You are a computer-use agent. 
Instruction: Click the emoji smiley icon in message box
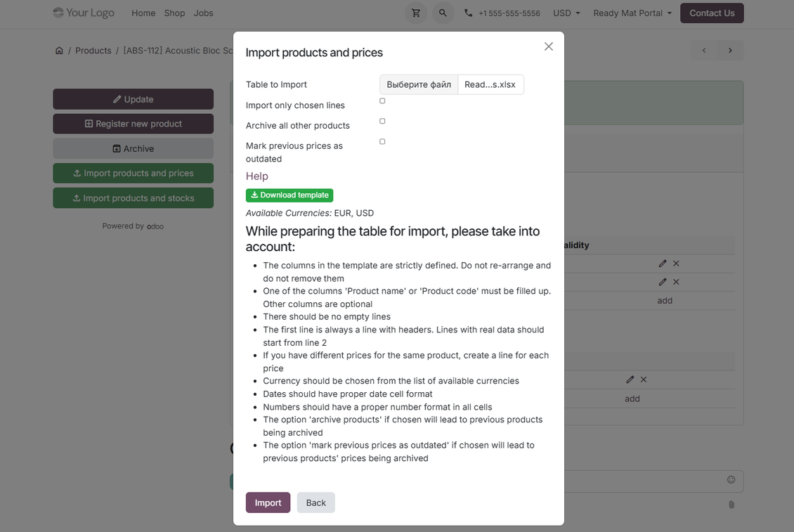[x=731, y=479]
